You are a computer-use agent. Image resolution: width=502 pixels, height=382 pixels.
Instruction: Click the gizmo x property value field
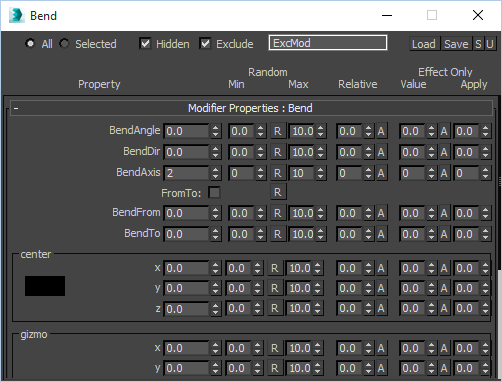click(x=187, y=348)
